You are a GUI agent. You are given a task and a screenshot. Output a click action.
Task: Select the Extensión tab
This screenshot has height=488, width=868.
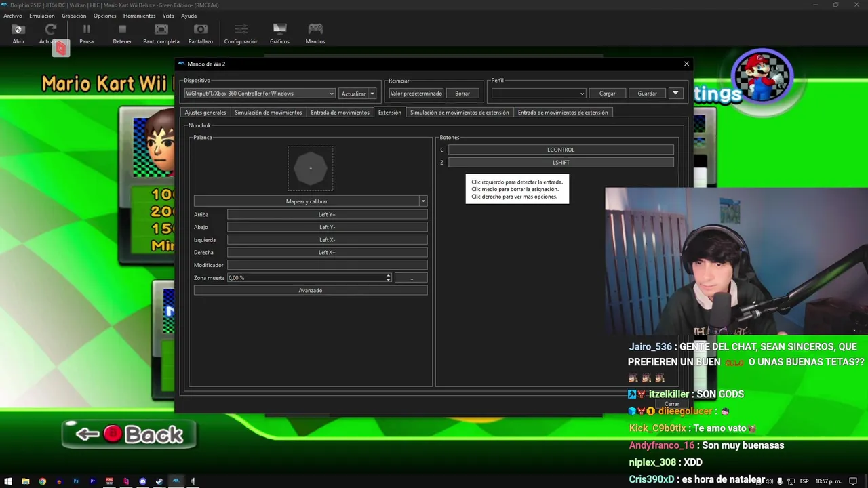click(390, 113)
